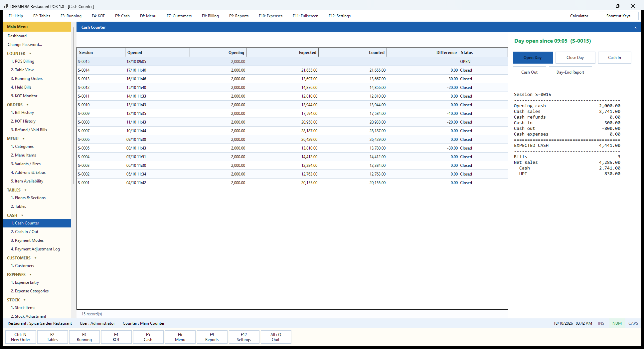Open Dashboard in Main Menu

coord(37,36)
